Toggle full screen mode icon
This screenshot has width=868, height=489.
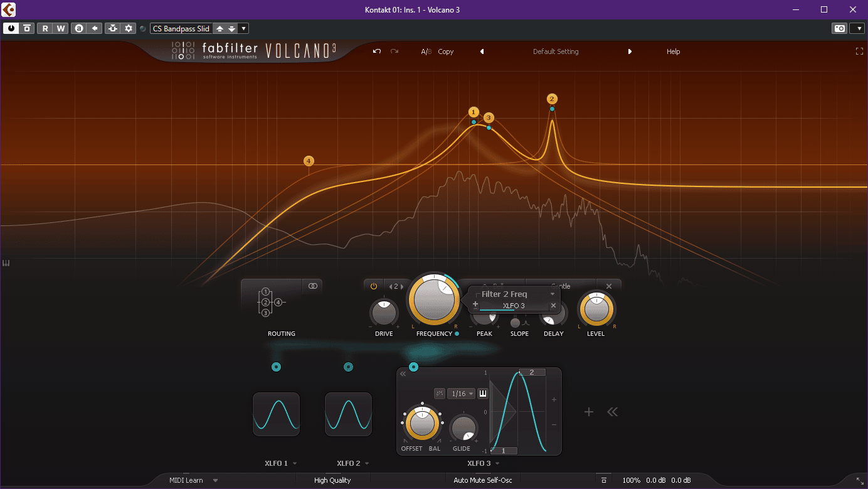tap(860, 51)
